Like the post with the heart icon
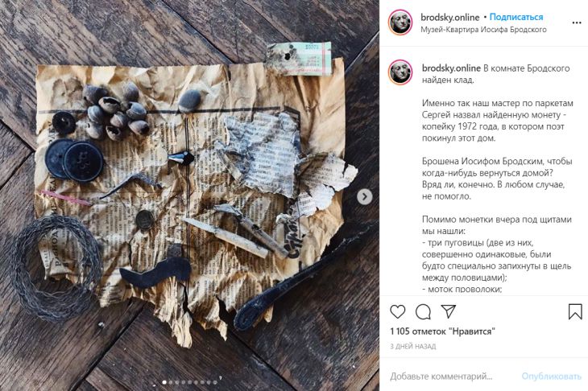 click(397, 311)
